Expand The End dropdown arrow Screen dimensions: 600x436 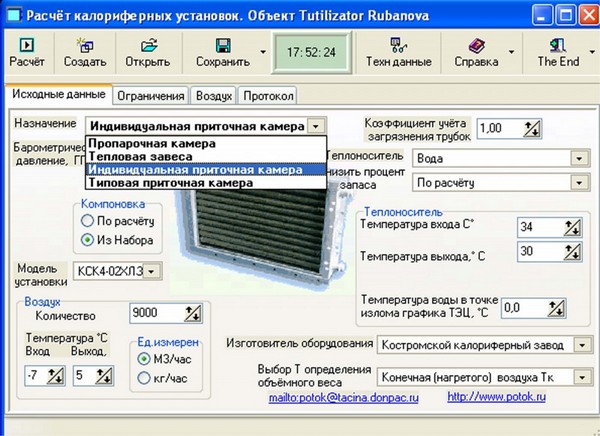pos(592,52)
